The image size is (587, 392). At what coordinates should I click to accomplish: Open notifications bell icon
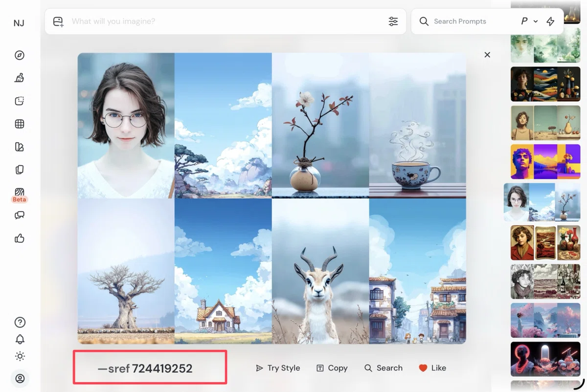pos(20,339)
